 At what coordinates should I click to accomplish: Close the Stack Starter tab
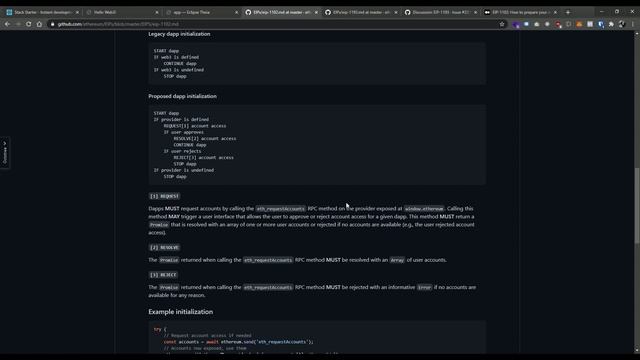[77, 12]
